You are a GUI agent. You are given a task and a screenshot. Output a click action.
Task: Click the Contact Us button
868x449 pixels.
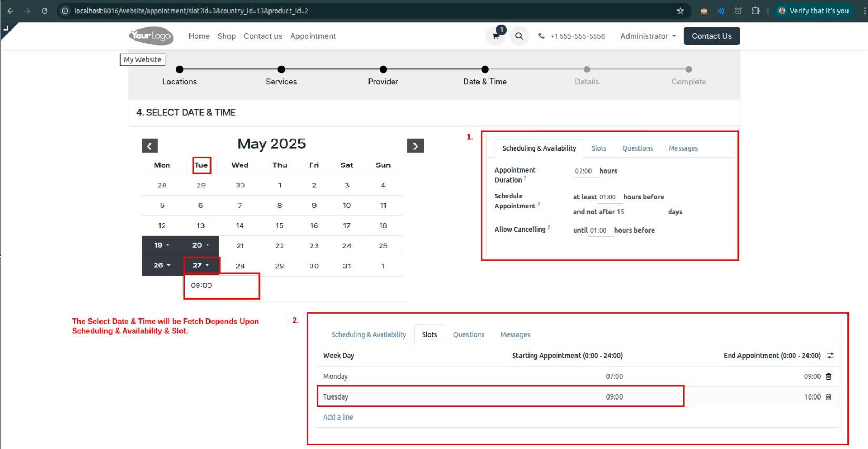click(711, 36)
